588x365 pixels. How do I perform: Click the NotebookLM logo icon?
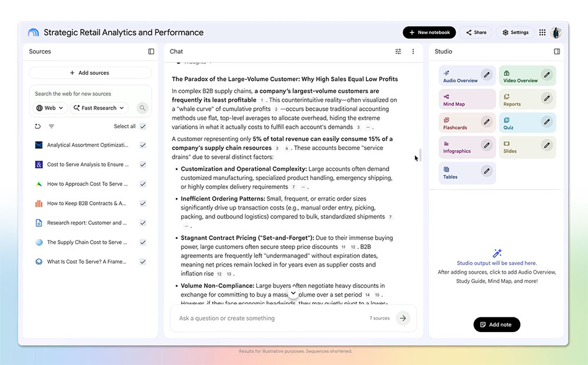[x=33, y=32]
